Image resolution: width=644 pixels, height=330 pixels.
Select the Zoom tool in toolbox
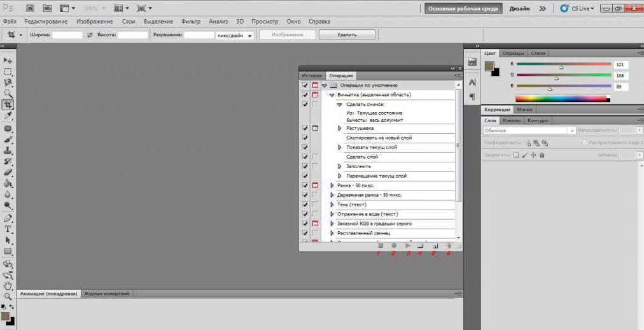click(x=8, y=296)
